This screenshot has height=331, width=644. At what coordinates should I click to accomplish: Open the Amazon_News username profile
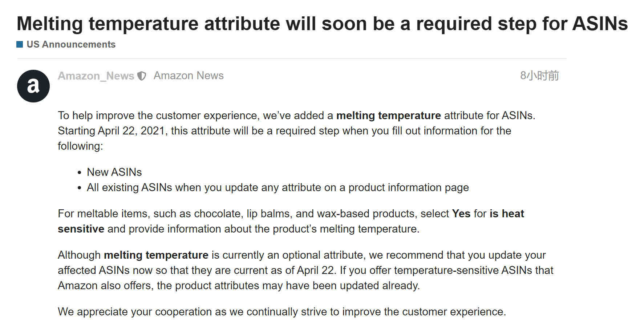(96, 76)
